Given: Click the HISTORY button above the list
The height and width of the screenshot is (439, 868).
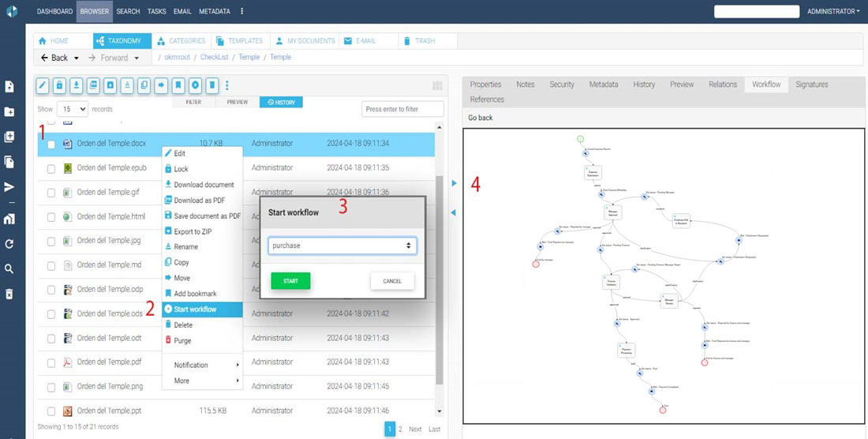Looking at the screenshot, I should (281, 103).
